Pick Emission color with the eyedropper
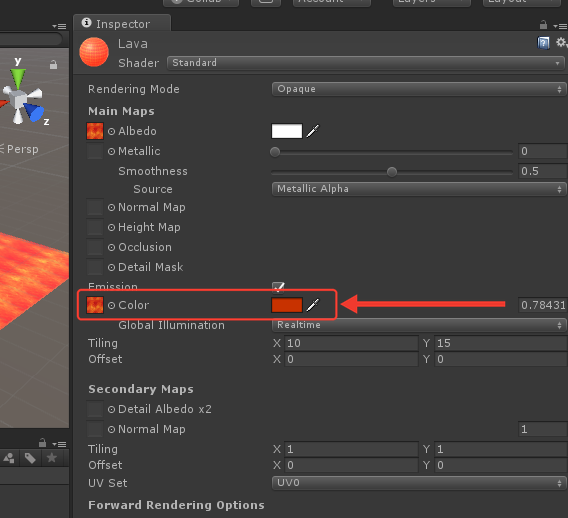 pyautogui.click(x=313, y=305)
